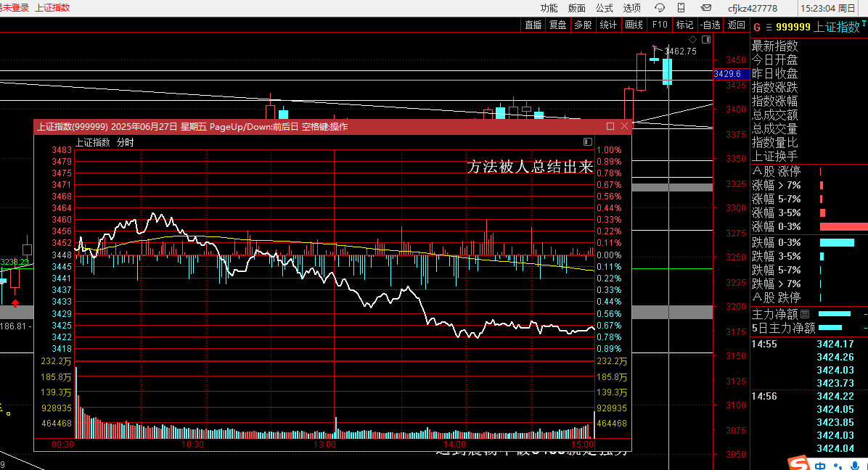Switch to 多股 view
The image size is (868, 470).
(583, 25)
